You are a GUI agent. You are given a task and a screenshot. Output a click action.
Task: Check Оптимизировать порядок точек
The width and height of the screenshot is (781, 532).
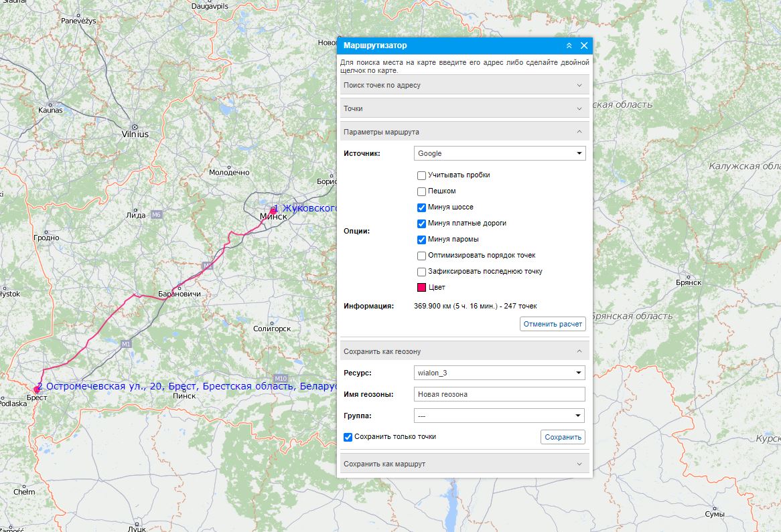point(421,256)
